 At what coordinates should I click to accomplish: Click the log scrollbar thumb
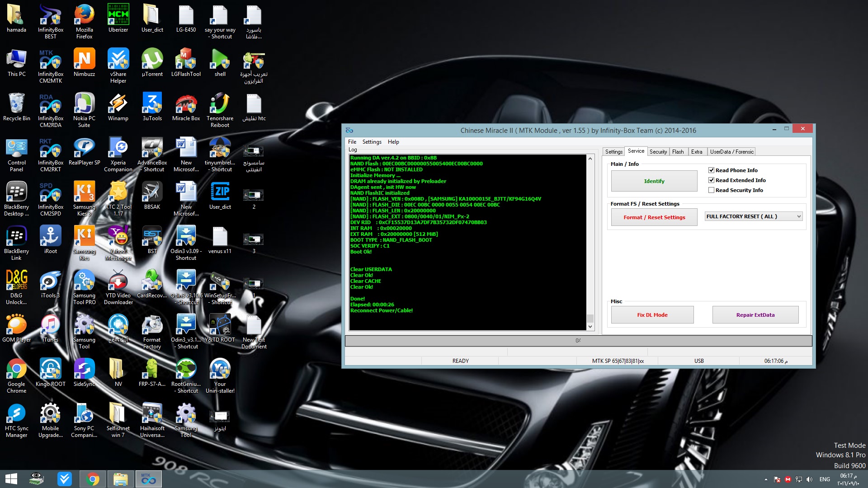[590, 318]
